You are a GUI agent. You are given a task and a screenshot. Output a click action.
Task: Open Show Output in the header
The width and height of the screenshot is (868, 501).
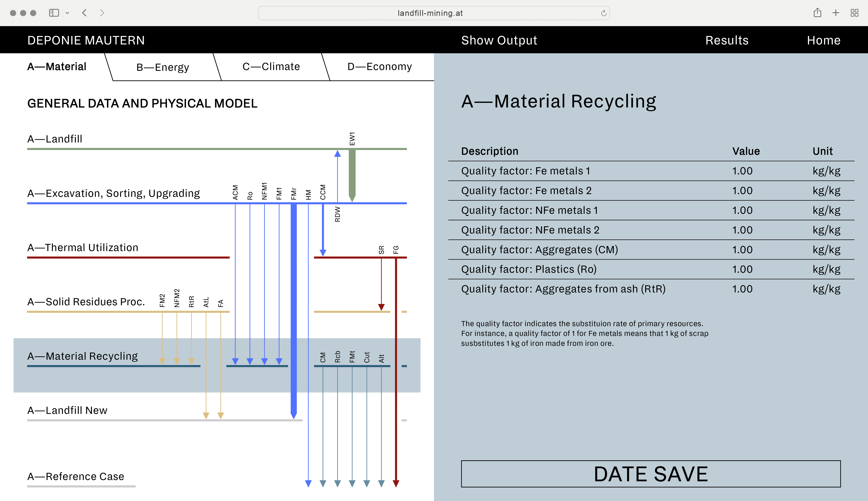click(x=499, y=40)
